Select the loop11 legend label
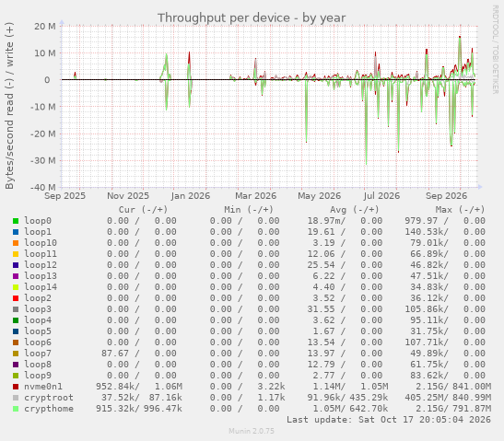504x441 pixels. coord(41,254)
